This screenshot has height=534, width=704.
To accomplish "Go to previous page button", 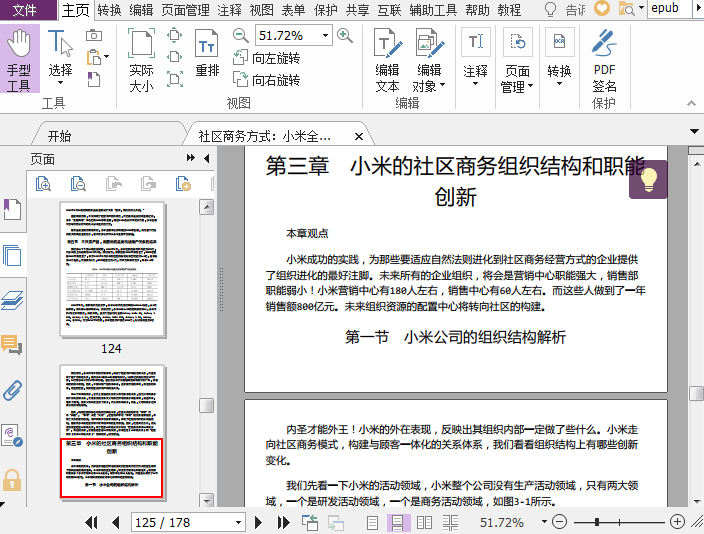I will (116, 522).
